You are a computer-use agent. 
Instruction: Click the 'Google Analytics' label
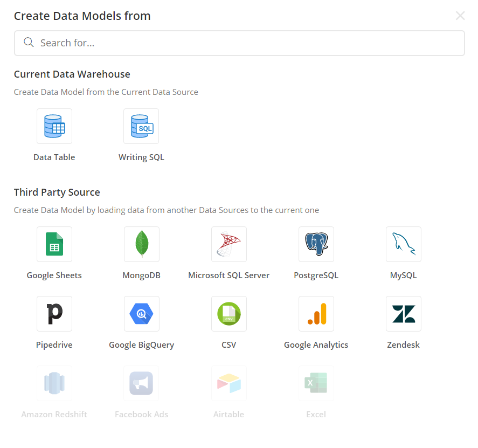coord(316,345)
